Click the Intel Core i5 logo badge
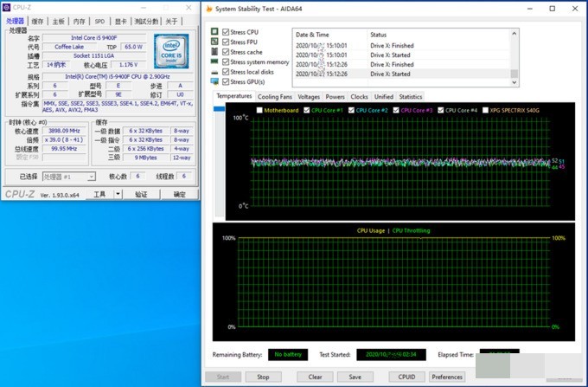This screenshot has height=387, width=588. 171,50
